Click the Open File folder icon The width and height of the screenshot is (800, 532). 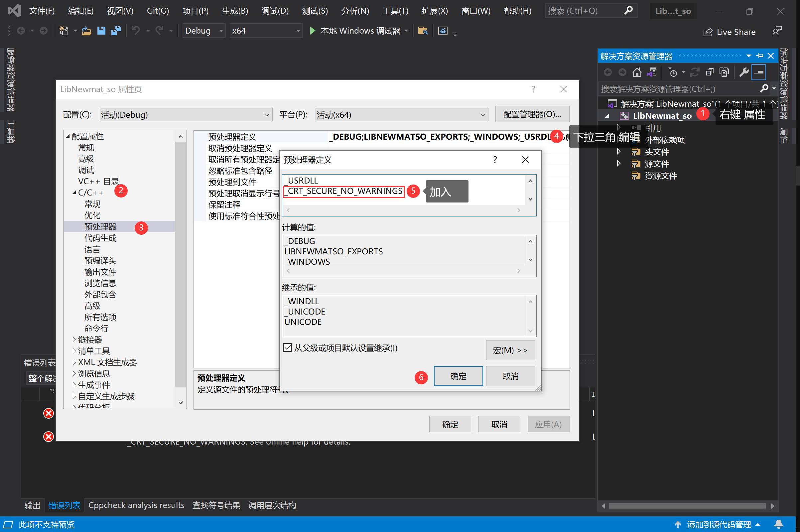pos(86,31)
